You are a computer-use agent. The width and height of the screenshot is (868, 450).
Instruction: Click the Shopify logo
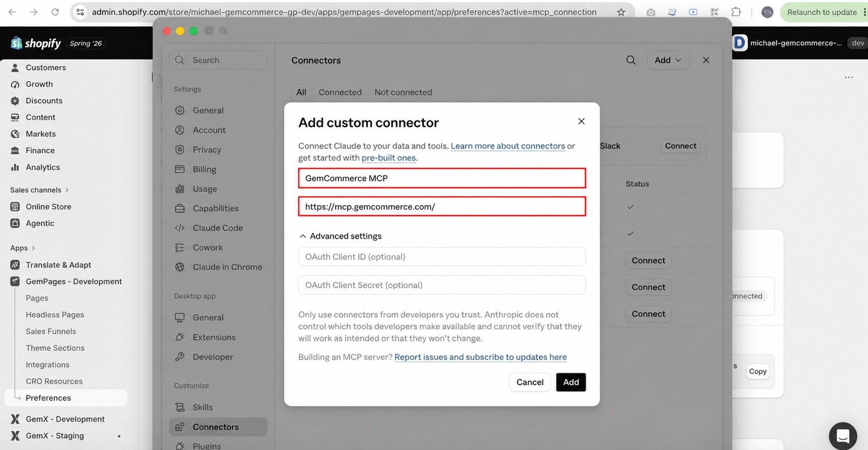[36, 43]
